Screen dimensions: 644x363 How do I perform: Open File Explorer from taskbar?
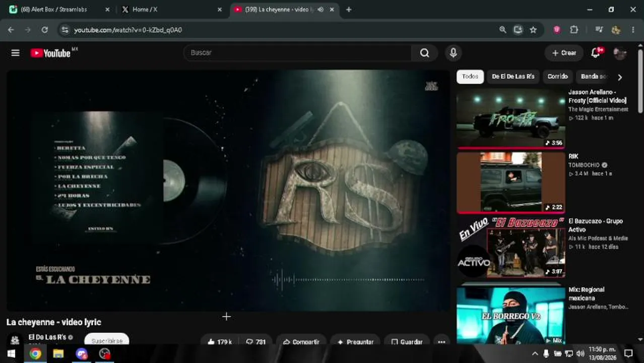58,353
